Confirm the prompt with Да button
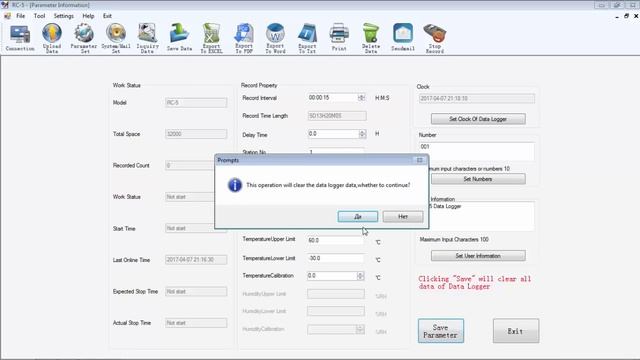 358,216
